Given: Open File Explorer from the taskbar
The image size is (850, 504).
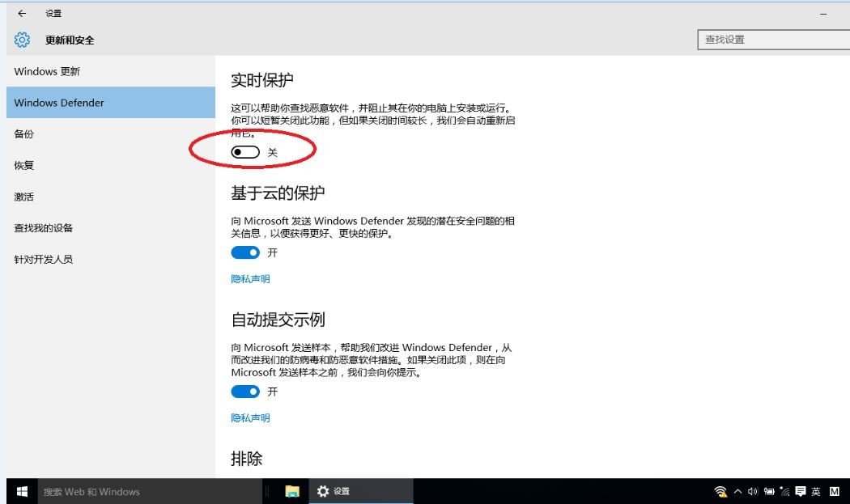Looking at the screenshot, I should pyautogui.click(x=292, y=492).
